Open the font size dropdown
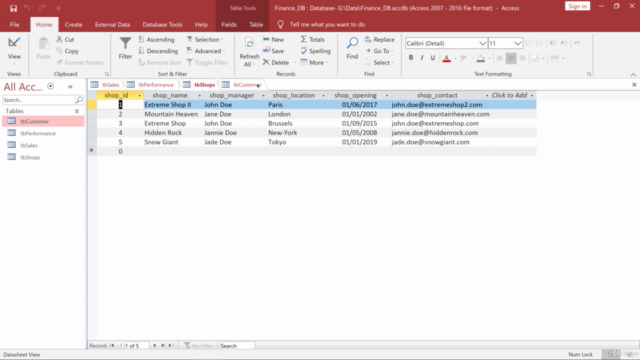 pyautogui.click(x=517, y=43)
